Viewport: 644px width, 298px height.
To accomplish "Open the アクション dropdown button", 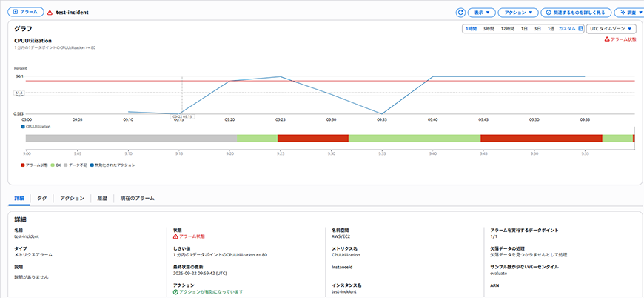I will point(518,13).
